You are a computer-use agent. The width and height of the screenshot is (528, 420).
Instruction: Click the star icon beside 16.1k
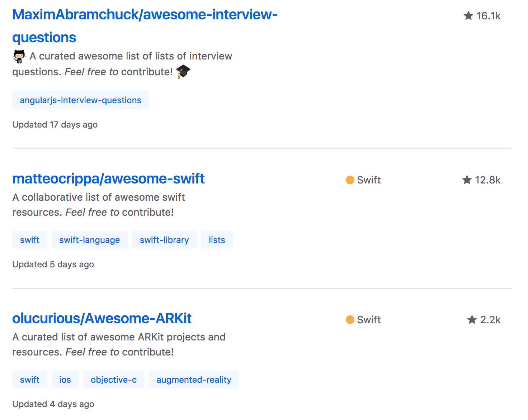coord(468,16)
